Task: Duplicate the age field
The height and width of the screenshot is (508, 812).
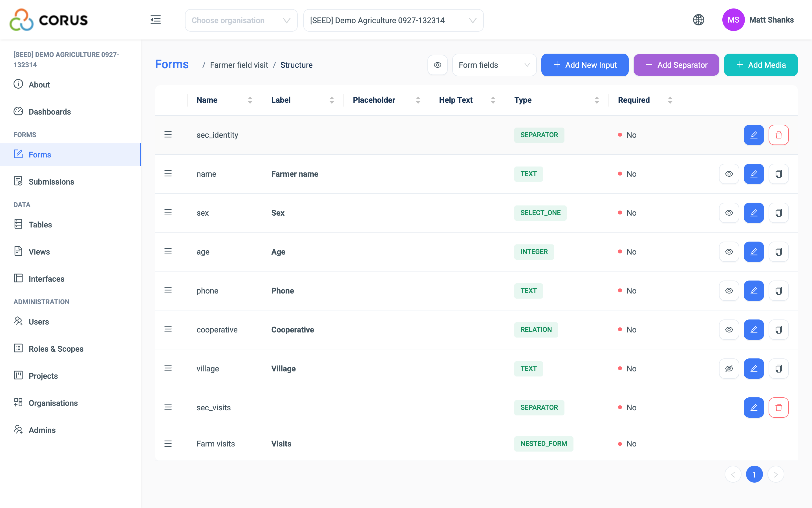Action: (778, 252)
